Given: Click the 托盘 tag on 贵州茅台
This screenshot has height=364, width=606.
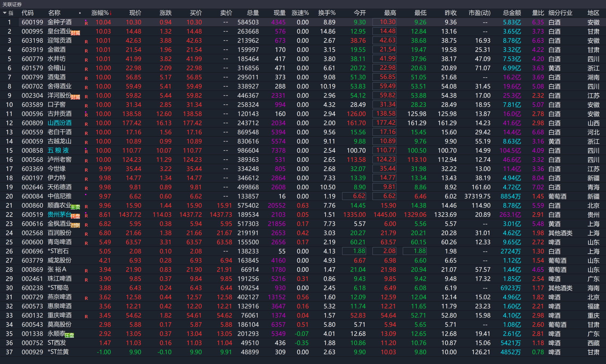Looking at the screenshot, I should (x=75, y=216).
